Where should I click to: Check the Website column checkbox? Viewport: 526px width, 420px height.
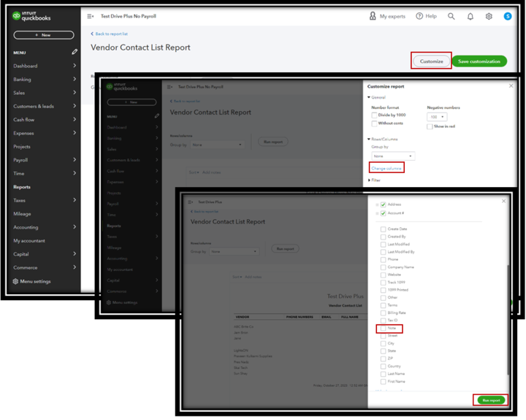click(383, 275)
